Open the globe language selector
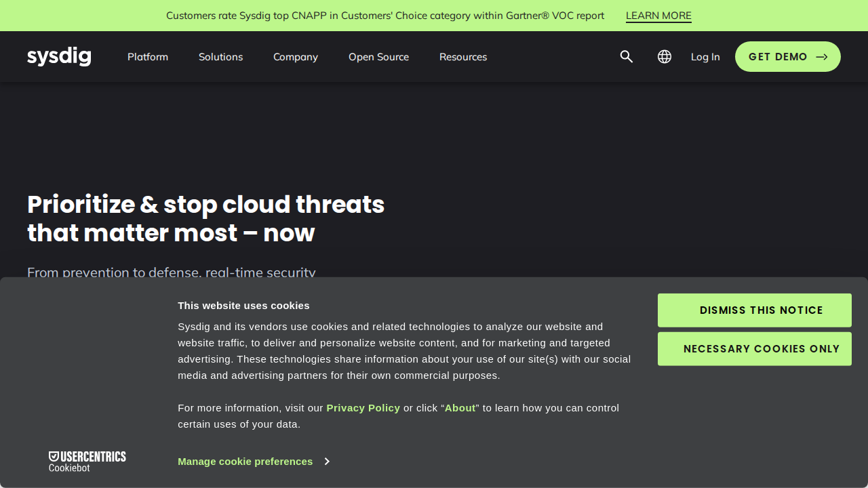This screenshot has width=868, height=488. (x=665, y=57)
